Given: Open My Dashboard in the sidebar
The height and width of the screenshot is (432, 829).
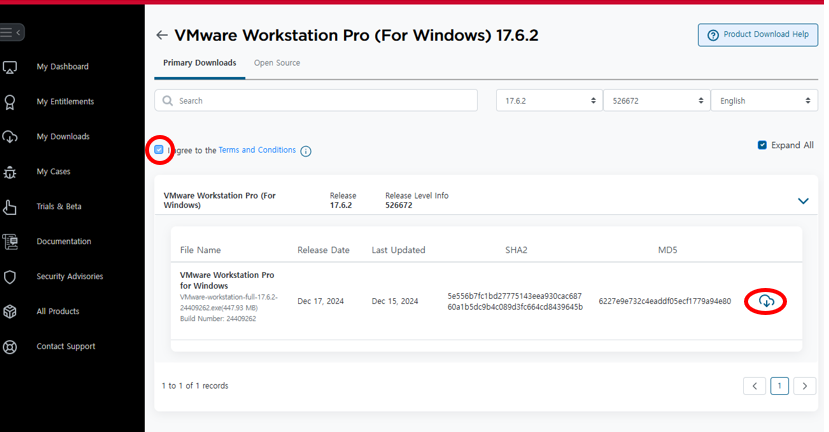Looking at the screenshot, I should click(x=62, y=67).
